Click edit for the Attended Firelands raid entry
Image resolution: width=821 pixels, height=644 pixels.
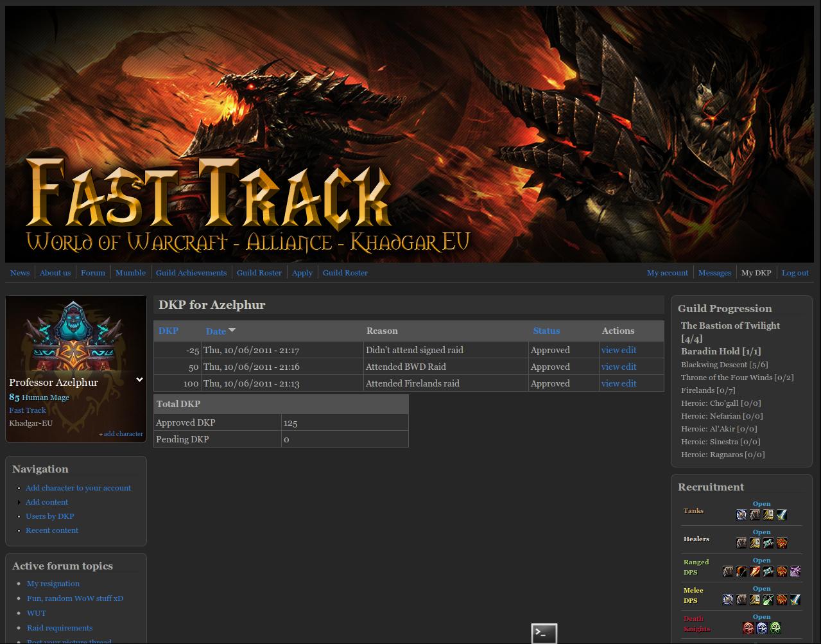(x=629, y=383)
